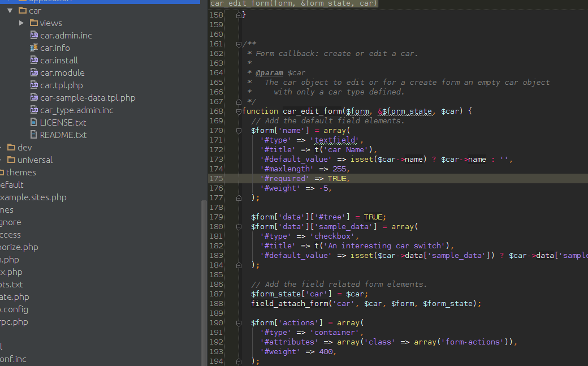Image resolution: width=588 pixels, height=366 pixels.
Task: Open car.admin.inc in the project tree
Action: coord(66,35)
